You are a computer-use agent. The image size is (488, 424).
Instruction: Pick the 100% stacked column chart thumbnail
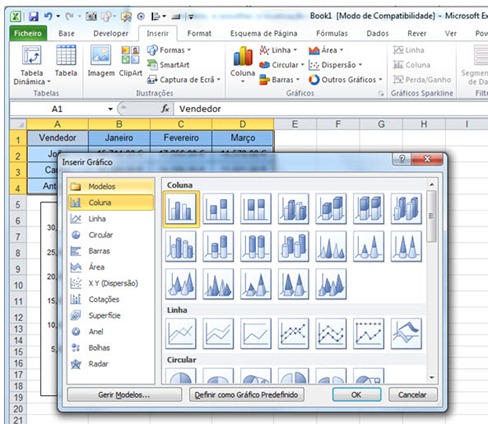point(256,209)
